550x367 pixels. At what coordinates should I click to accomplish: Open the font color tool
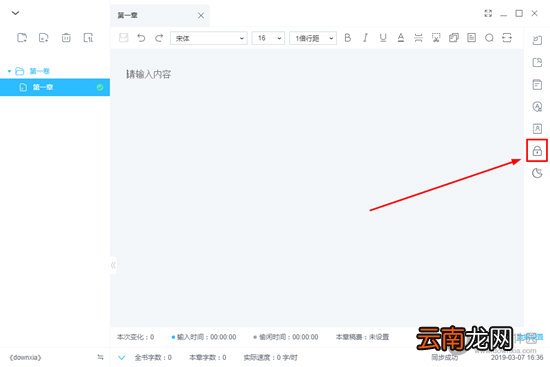(401, 38)
